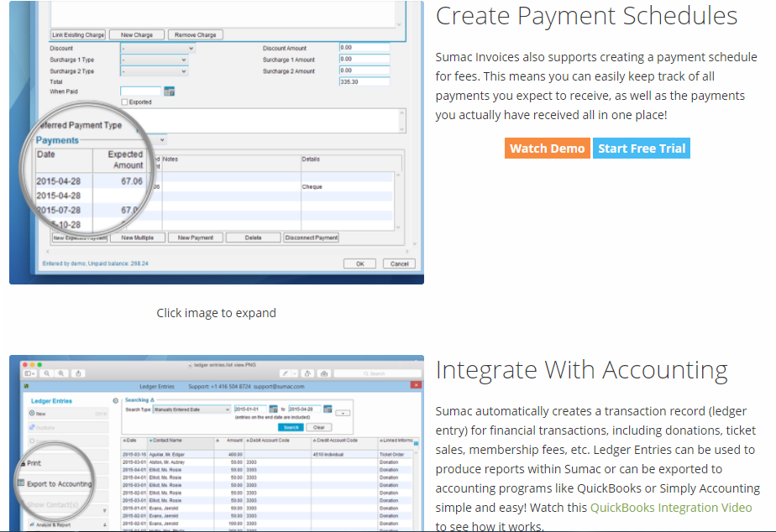Open the Surcharge 2 Type dropdown

(x=154, y=71)
